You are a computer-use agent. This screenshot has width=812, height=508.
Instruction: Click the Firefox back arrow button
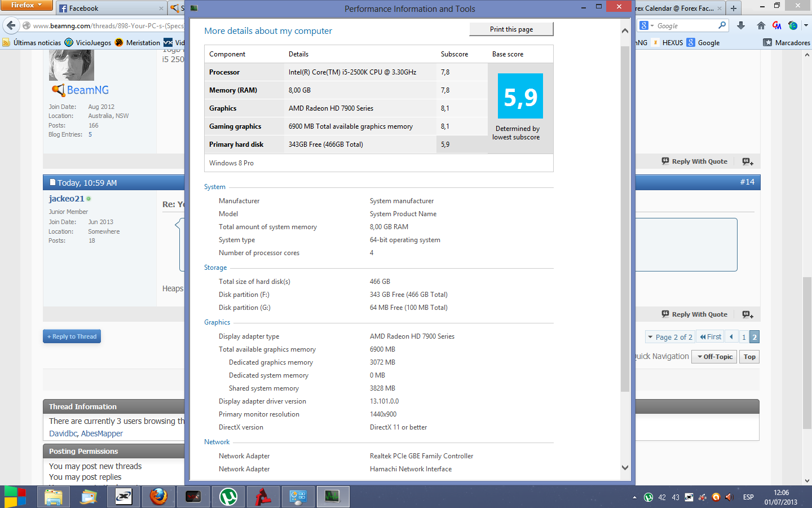click(x=11, y=25)
